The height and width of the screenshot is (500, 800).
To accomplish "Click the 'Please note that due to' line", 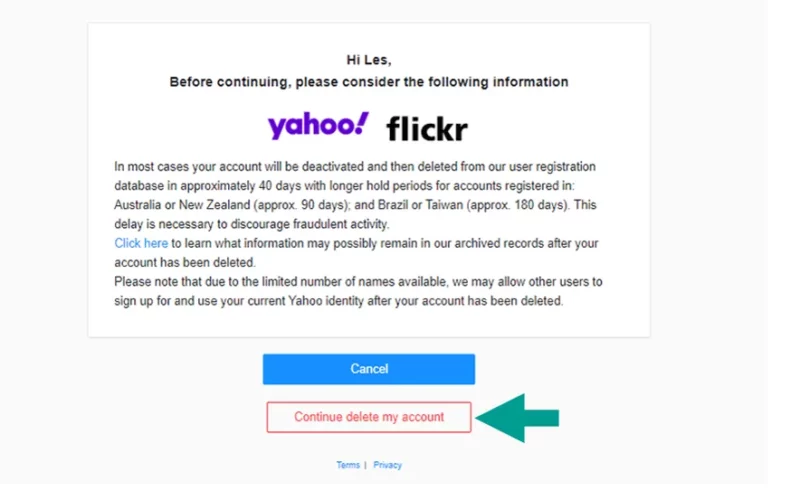I will (x=358, y=282).
